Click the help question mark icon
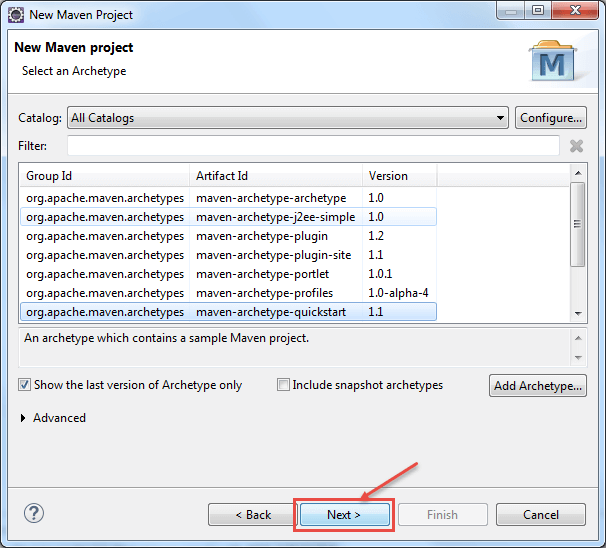606x548 pixels. point(33,513)
